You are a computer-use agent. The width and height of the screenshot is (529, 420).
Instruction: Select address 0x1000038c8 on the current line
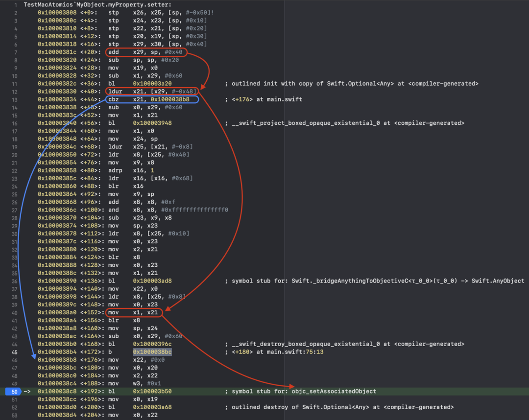click(57, 391)
